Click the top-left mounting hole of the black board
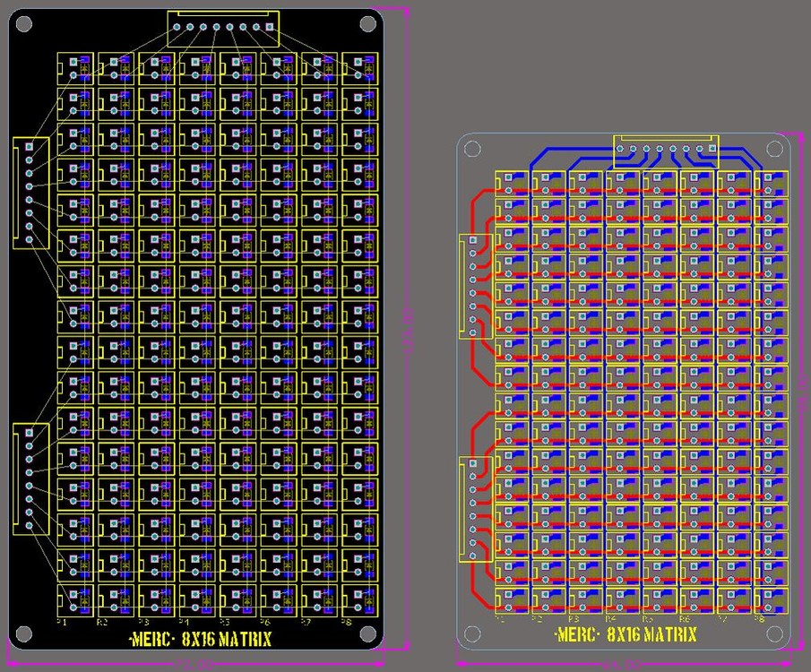Viewport: 811px width, 672px height. (24, 24)
